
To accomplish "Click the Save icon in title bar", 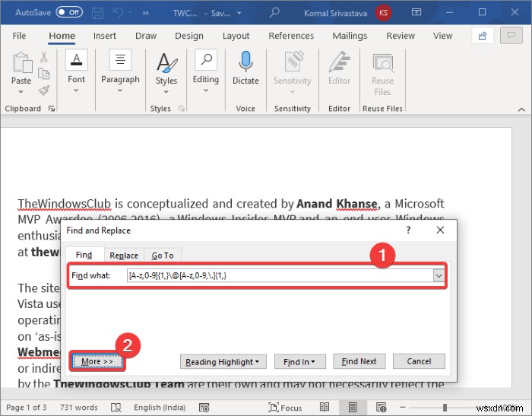I will click(x=98, y=13).
